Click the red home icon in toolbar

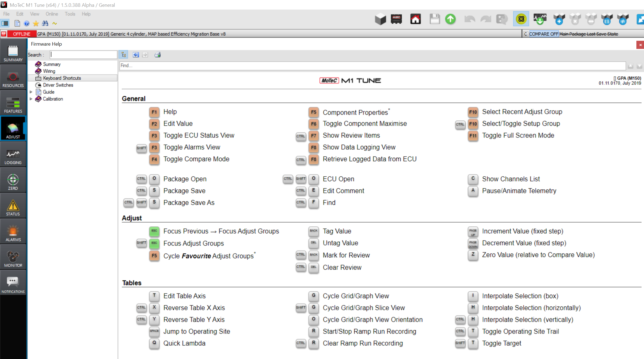[415, 19]
